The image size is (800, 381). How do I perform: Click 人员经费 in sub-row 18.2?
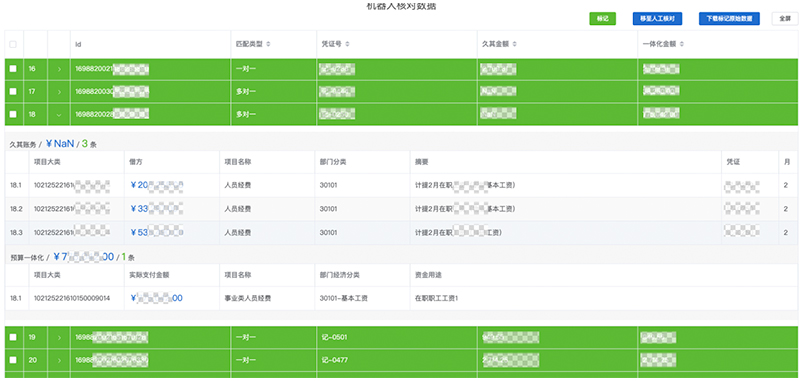238,209
